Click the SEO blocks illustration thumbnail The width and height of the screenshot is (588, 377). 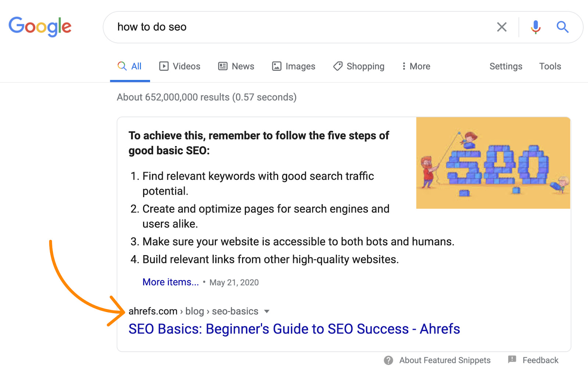click(492, 163)
